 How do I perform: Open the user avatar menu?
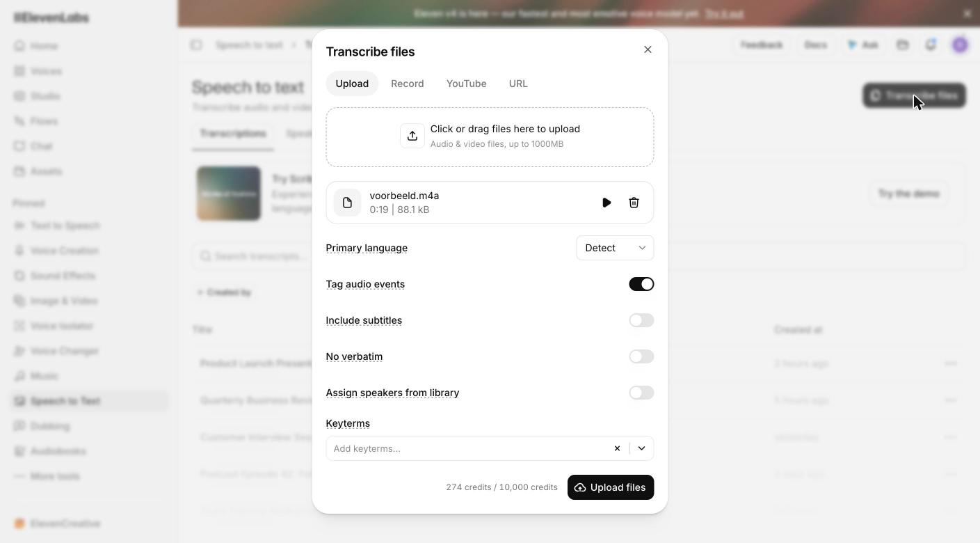tap(960, 45)
